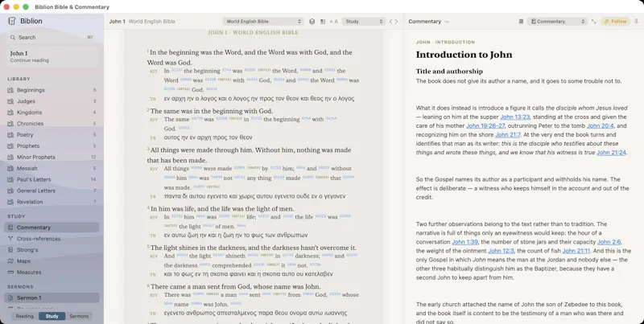Click the count 14 beside Paul's Letters
Screen dimensions: 644x324
point(93,179)
